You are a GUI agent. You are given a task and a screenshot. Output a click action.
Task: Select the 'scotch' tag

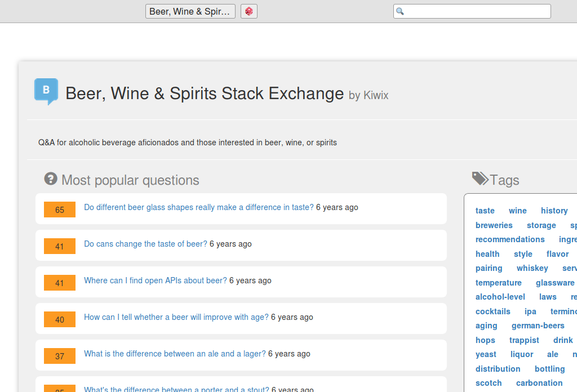489,383
